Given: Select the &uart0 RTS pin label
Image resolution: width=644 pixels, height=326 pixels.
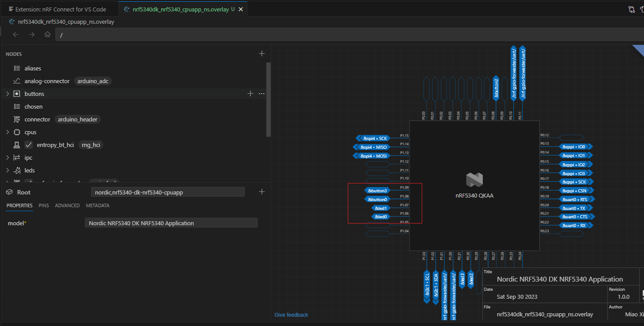Looking at the screenshot, I should click(x=577, y=199).
